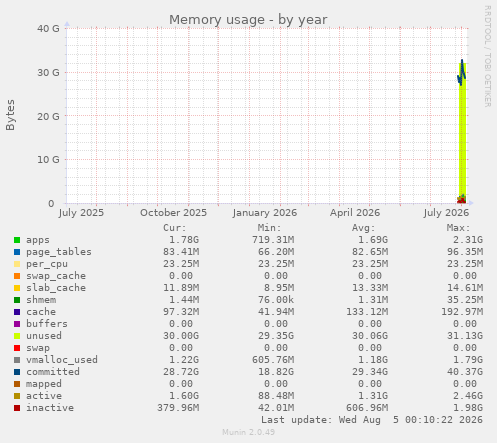
Task: Click shmem minimum value 76.00k
Action: (x=276, y=300)
